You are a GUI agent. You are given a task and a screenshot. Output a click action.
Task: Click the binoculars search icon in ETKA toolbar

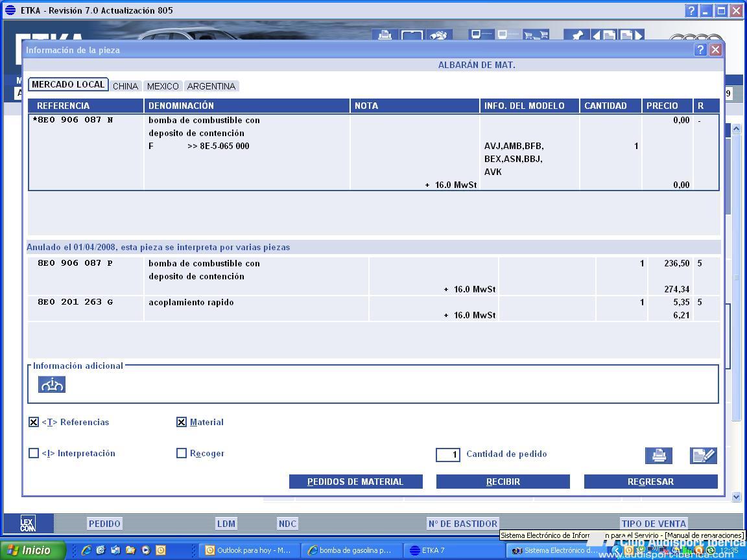pyautogui.click(x=438, y=35)
